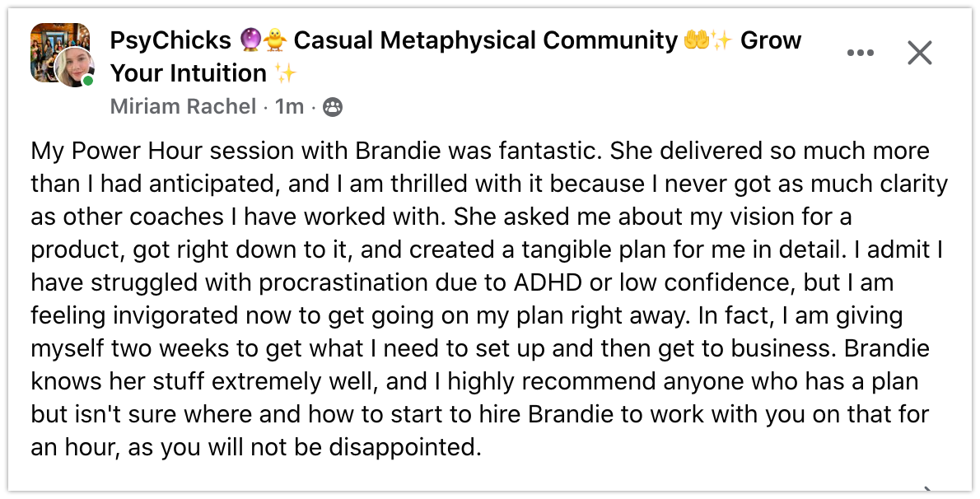
Task: Open the 'PsyChicks' group name link
Action: 170,40
